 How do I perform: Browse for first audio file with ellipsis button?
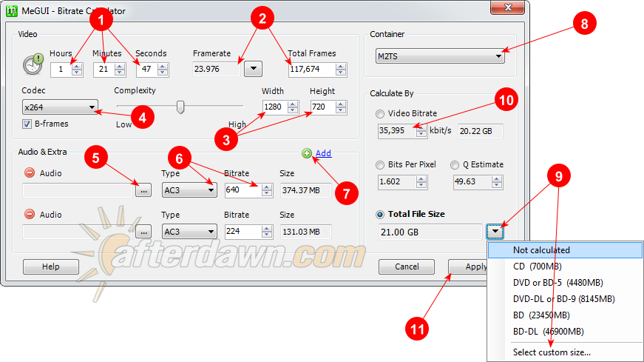click(143, 190)
